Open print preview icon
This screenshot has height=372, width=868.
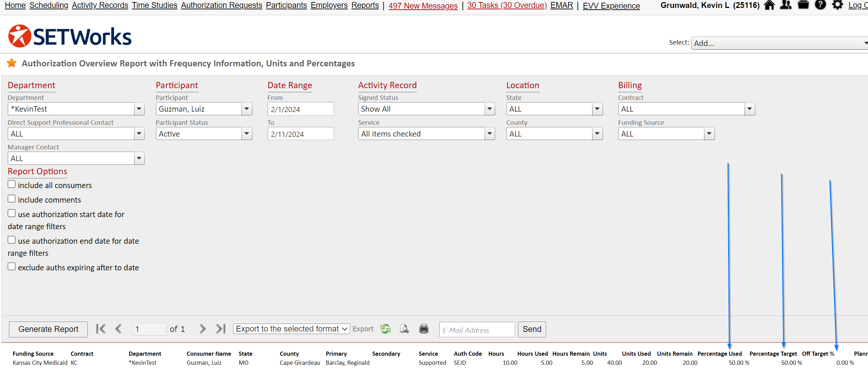[404, 329]
